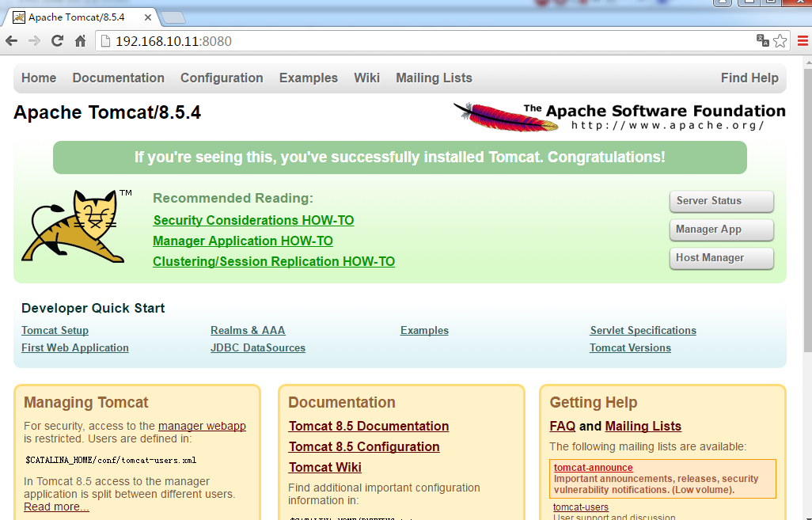Click the browser forward arrow
Screen dimensions: 812x520
[x=34, y=41]
